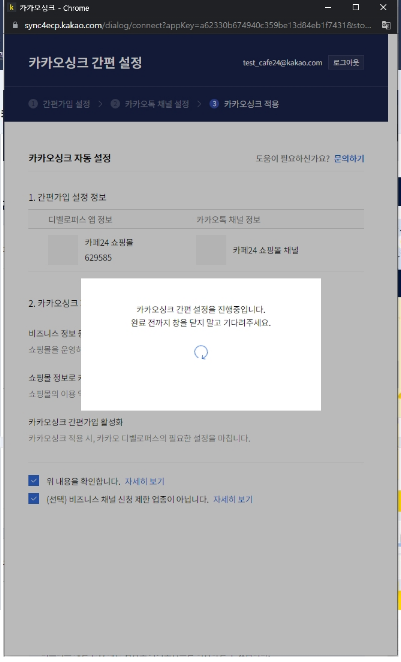Click the Kakao favicon in the title bar
Image resolution: width=401 pixels, height=662 pixels.
tap(11, 8)
